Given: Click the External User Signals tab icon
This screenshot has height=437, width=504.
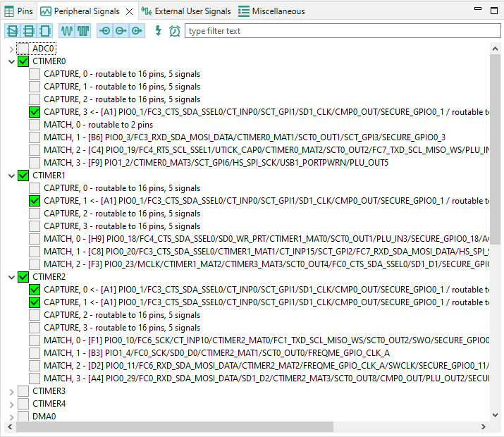Looking at the screenshot, I should click(147, 11).
